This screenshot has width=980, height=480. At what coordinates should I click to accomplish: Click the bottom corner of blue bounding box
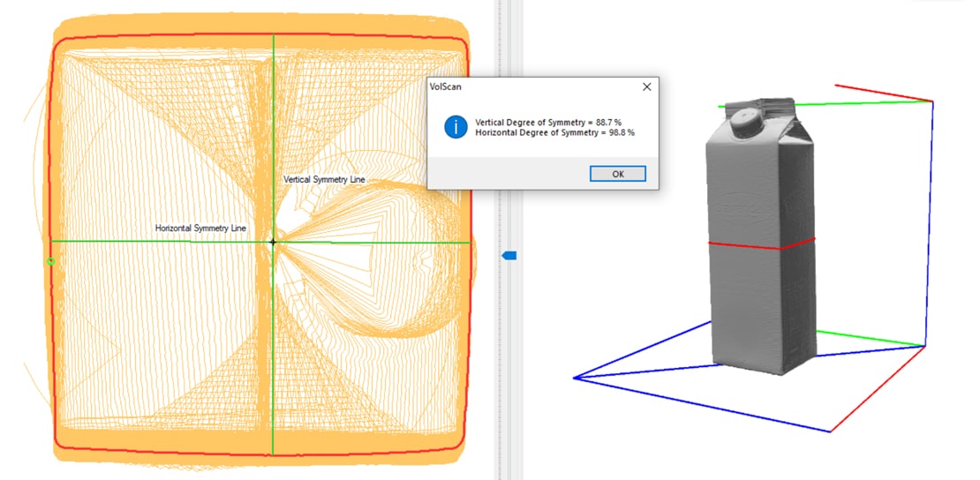tap(830, 431)
